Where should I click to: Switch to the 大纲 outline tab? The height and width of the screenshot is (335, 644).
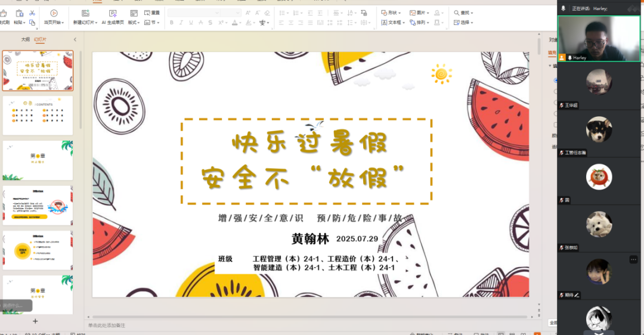25,39
